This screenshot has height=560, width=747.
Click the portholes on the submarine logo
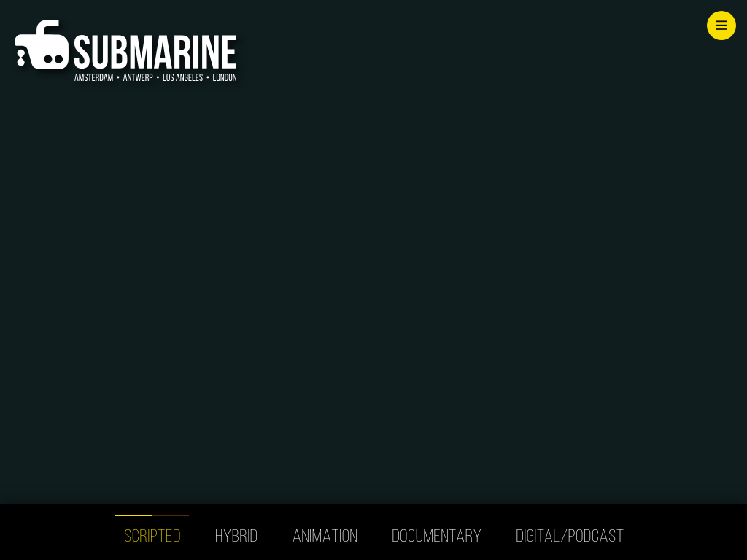53,59
